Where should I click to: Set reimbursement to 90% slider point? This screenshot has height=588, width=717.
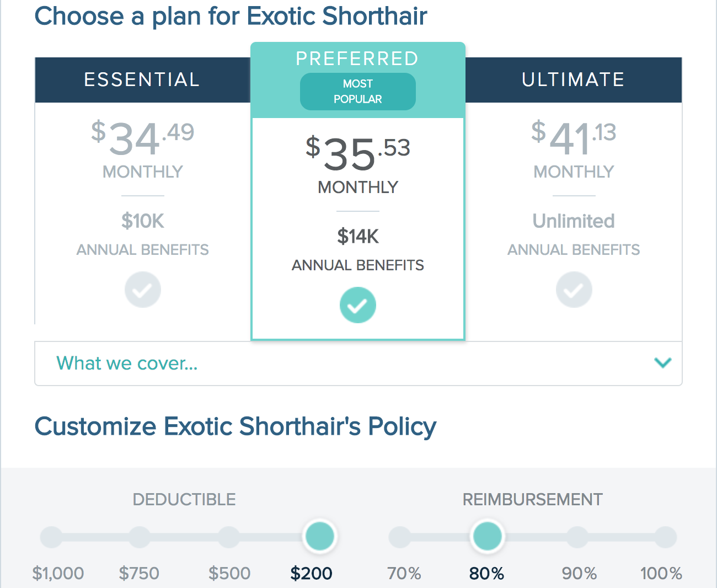[x=577, y=537]
